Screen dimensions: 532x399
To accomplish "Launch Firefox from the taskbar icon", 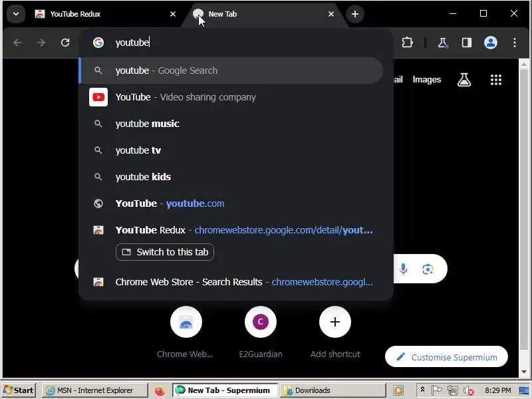I will (160, 390).
